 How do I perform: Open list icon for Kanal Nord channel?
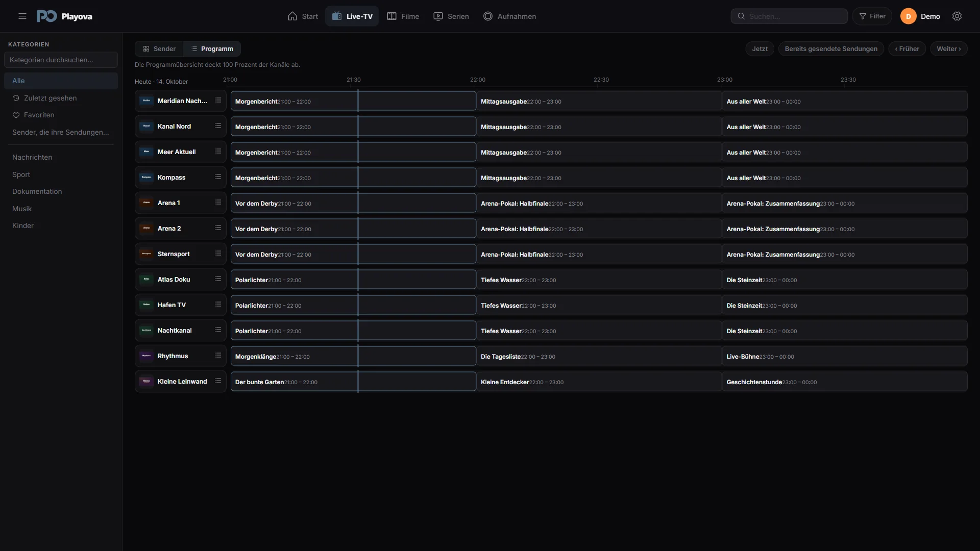[x=218, y=126]
